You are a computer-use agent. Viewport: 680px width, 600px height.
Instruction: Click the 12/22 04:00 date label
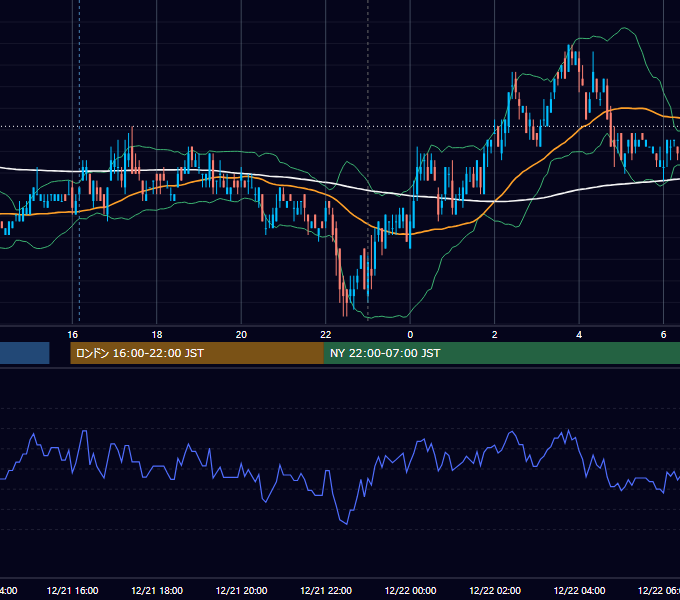click(579, 590)
